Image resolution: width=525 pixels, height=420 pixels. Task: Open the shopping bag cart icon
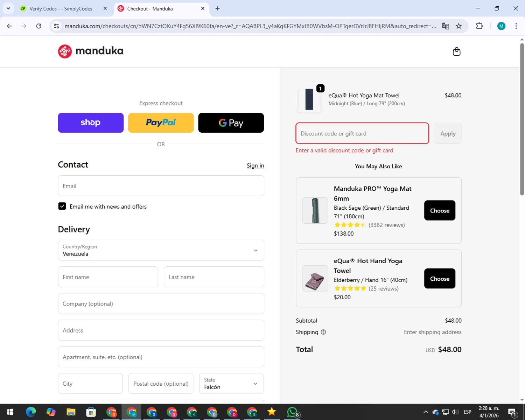456,51
